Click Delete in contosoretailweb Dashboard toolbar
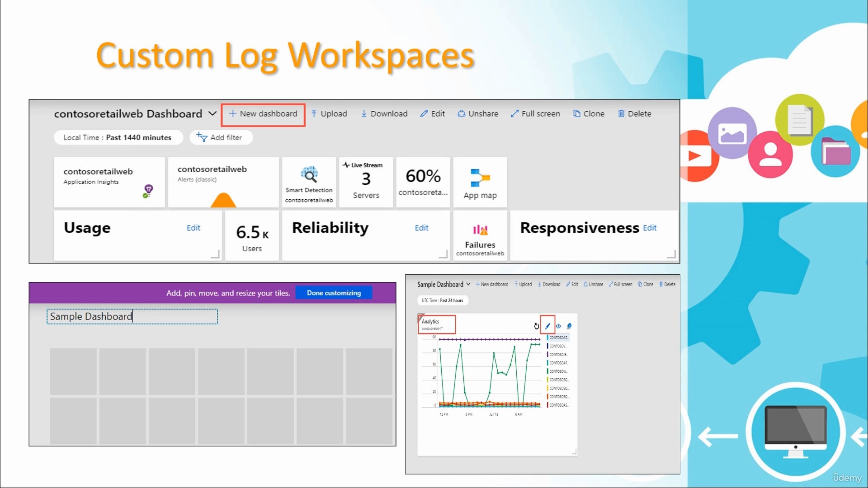The width and height of the screenshot is (868, 488). pyautogui.click(x=635, y=114)
